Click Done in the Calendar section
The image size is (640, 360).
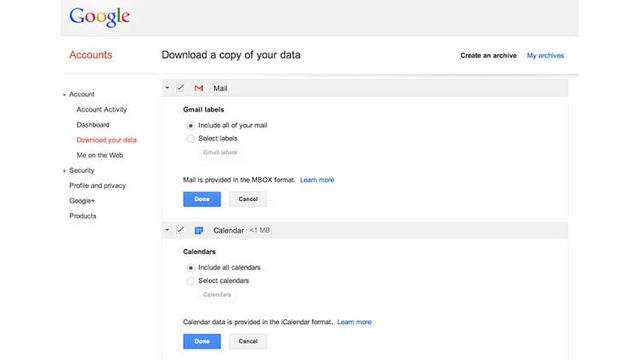(x=202, y=341)
